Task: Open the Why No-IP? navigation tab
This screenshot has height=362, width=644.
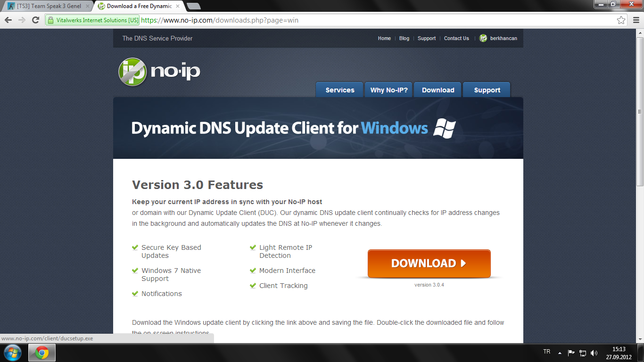Action: pyautogui.click(x=389, y=90)
